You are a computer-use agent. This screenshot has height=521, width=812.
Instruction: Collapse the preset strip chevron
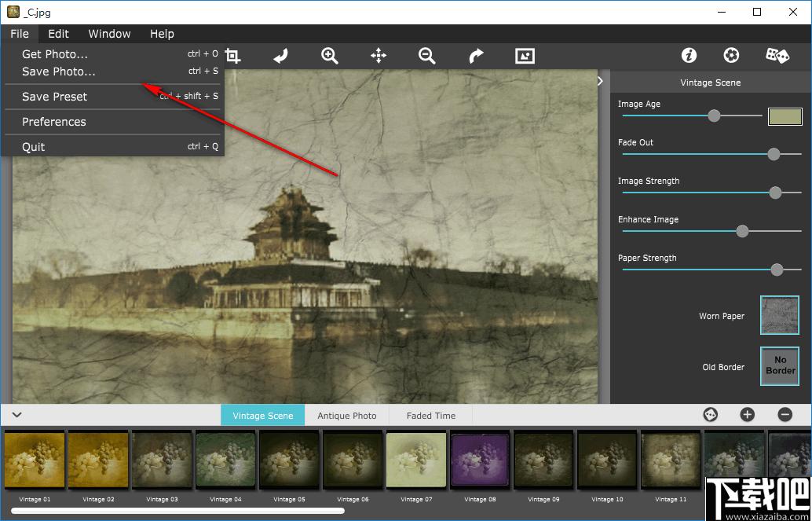[x=17, y=415]
